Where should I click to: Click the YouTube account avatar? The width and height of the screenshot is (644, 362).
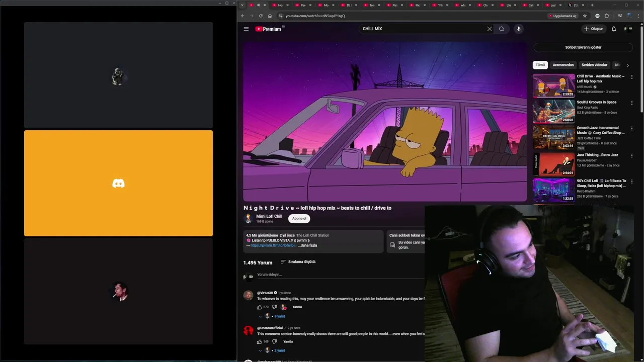pos(628,29)
